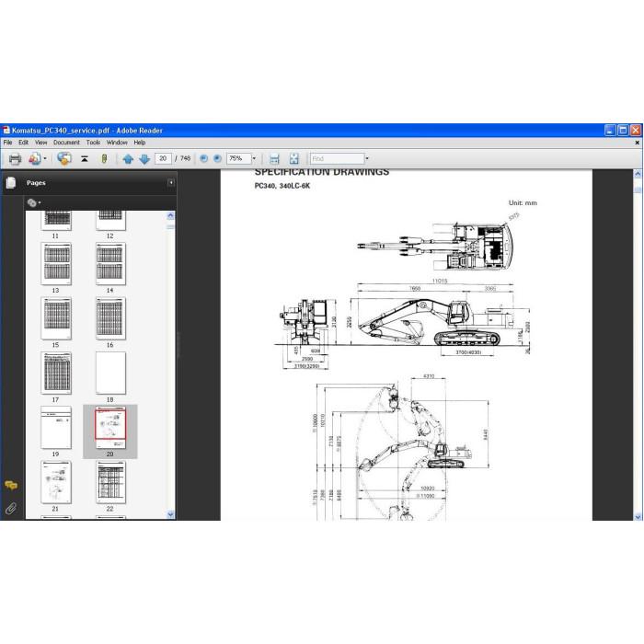644x644 pixels.
Task: Click the Zoom In round button
Action: tap(218, 158)
